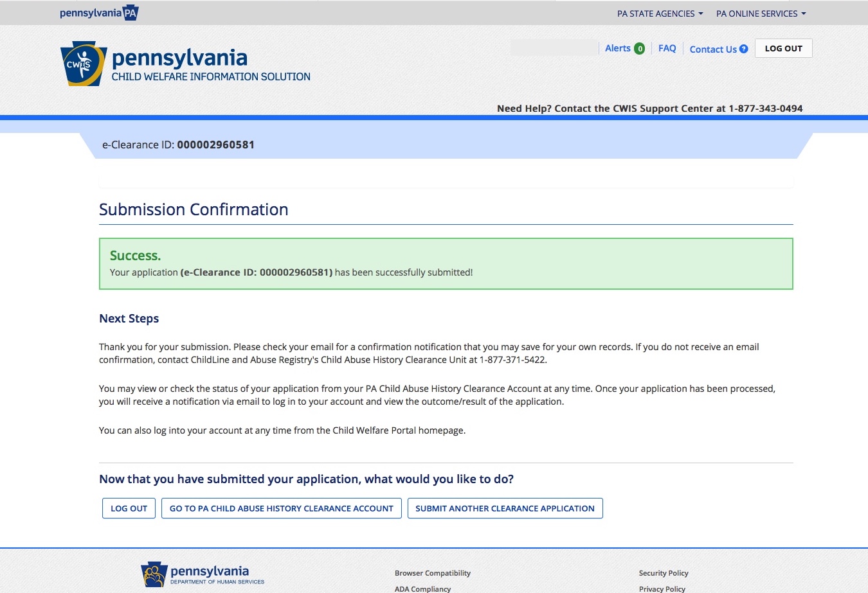Open the FAQ link
The width and height of the screenshot is (868, 593).
coord(667,48)
